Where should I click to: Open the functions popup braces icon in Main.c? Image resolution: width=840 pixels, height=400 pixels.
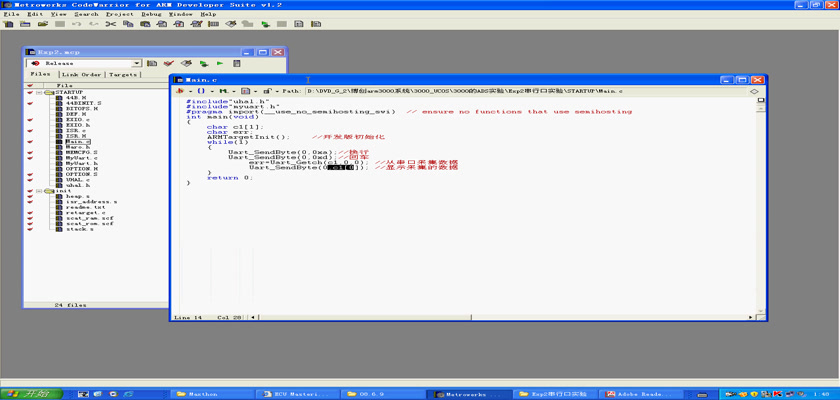[x=203, y=92]
